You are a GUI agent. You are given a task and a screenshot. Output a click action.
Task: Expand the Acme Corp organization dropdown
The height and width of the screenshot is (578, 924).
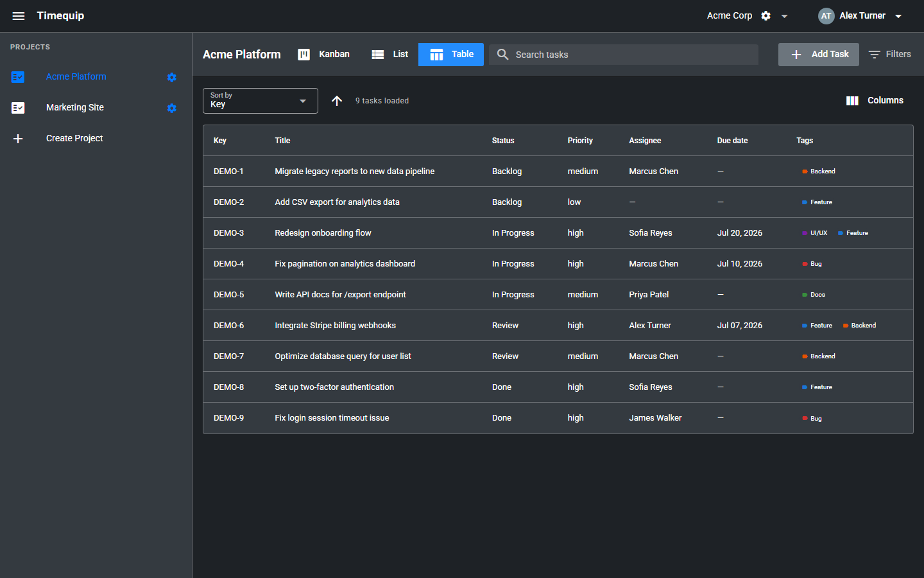[784, 16]
